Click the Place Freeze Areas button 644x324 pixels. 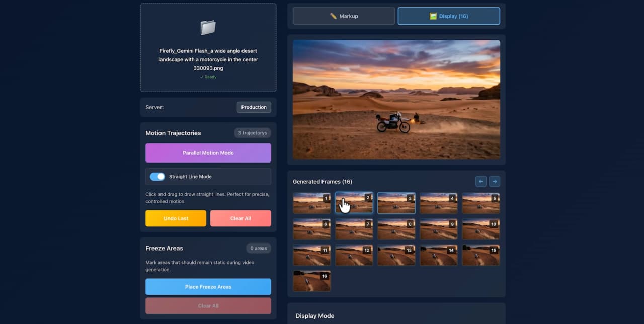tap(208, 286)
